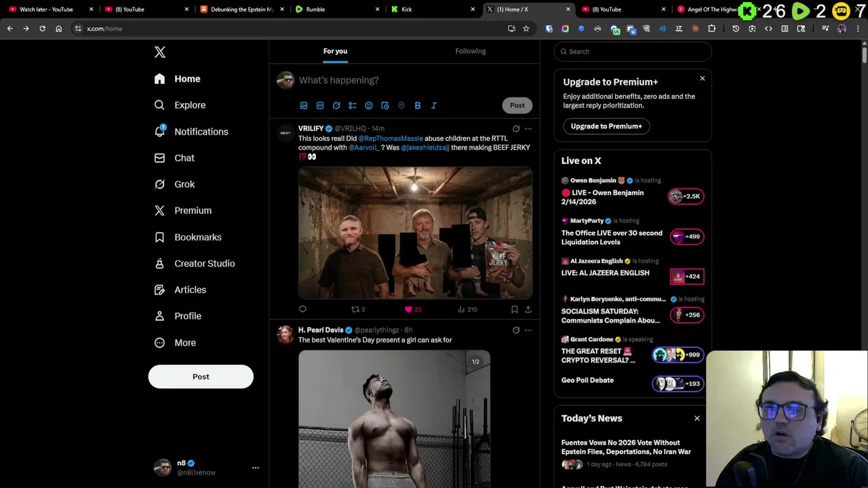This screenshot has height=488, width=868.
Task: Open more options on the VRILIFY post
Action: click(x=528, y=129)
